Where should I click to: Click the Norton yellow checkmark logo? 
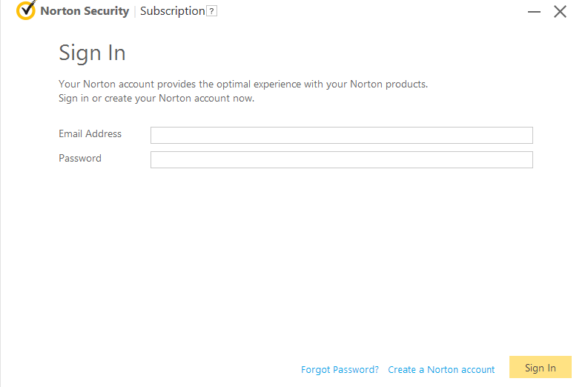[26, 10]
